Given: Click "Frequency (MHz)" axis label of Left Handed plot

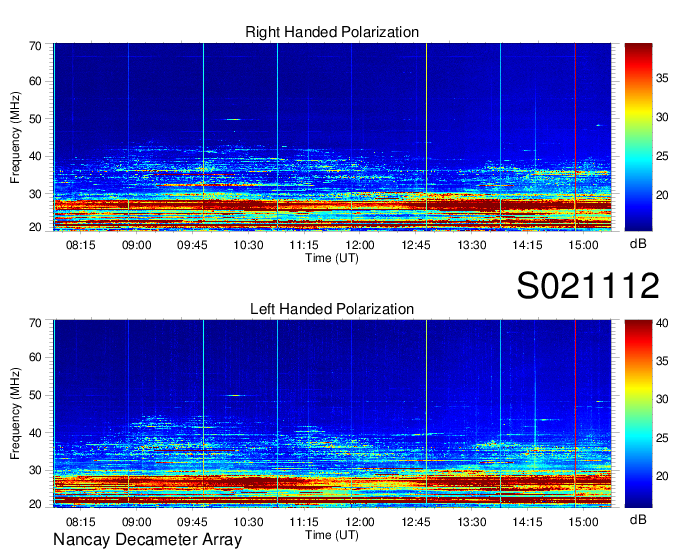Looking at the screenshot, I should pyautogui.click(x=15, y=414).
